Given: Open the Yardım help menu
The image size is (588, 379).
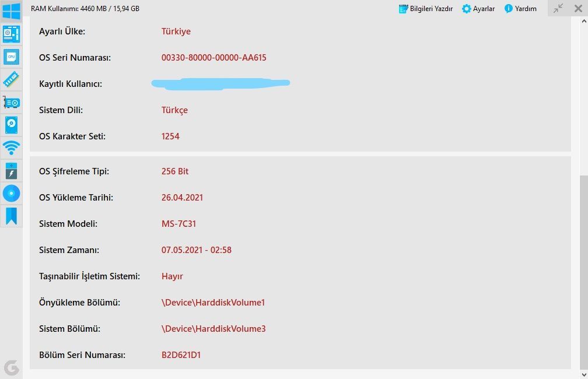Looking at the screenshot, I should (520, 9).
